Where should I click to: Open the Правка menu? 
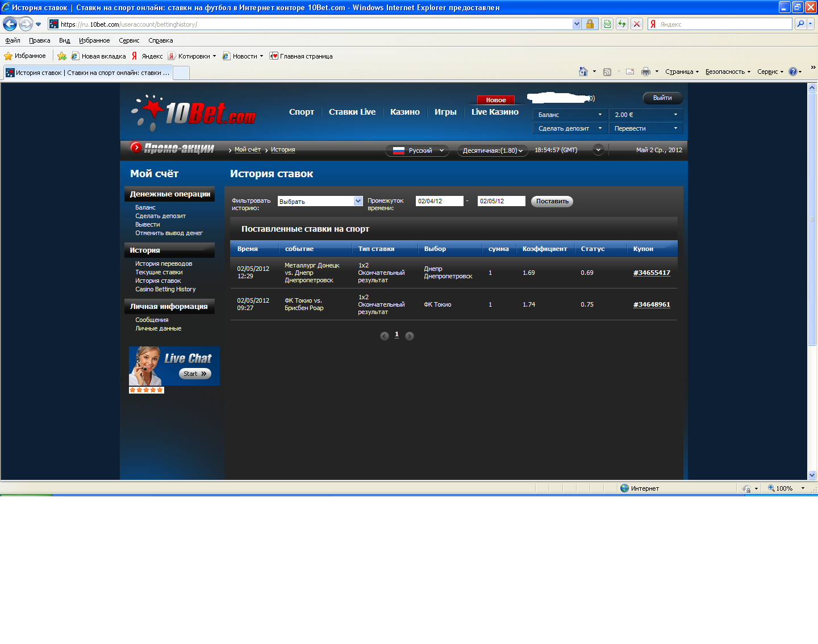[40, 40]
